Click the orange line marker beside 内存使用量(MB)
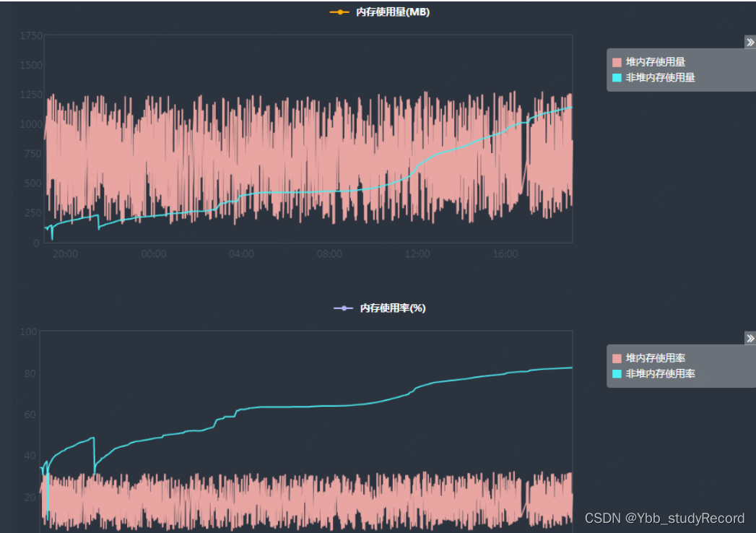The image size is (756, 533). [x=339, y=12]
